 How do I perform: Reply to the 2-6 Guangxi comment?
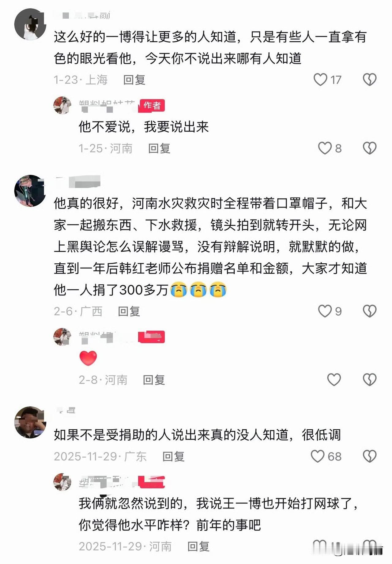[x=129, y=311]
